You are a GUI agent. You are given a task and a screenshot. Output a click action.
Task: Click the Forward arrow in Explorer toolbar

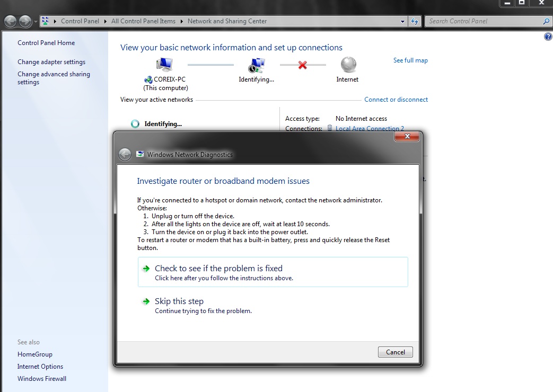click(25, 21)
